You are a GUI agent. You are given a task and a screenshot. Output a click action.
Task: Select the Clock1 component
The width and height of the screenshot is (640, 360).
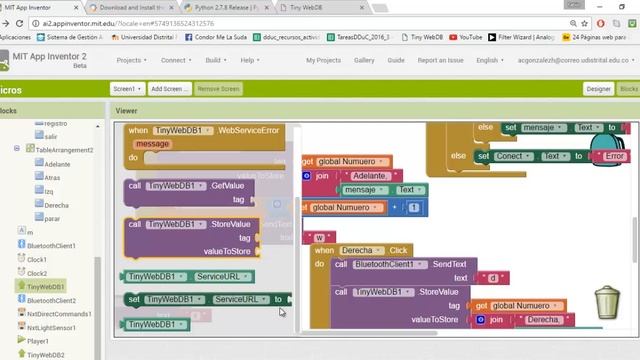point(32,259)
